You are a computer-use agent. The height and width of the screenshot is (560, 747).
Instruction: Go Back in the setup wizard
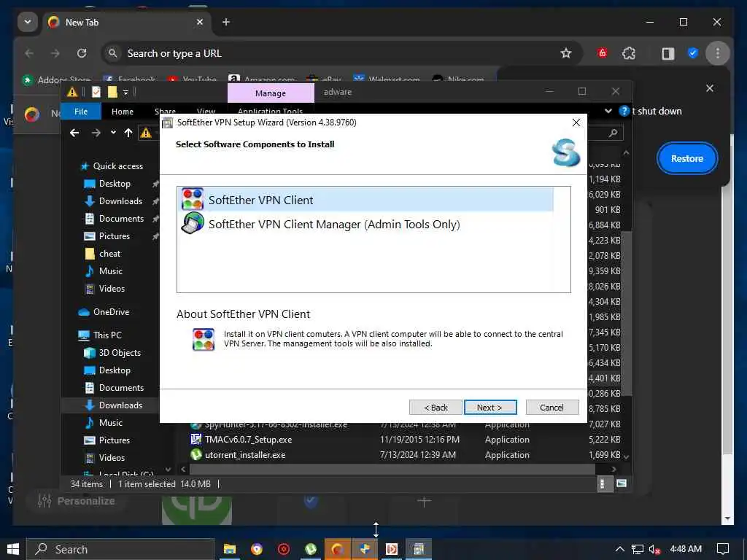click(x=436, y=408)
